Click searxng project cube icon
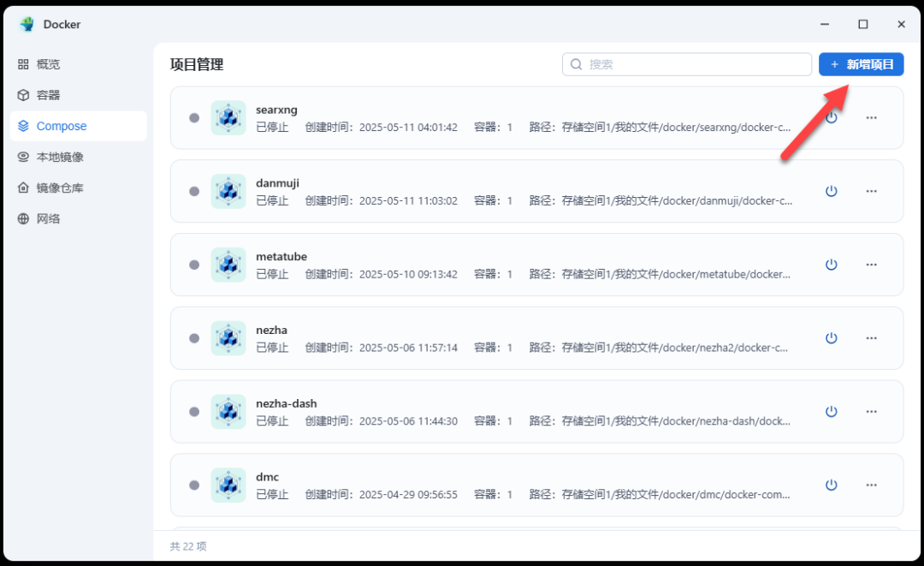Screen dimensions: 924x566 tap(228, 118)
